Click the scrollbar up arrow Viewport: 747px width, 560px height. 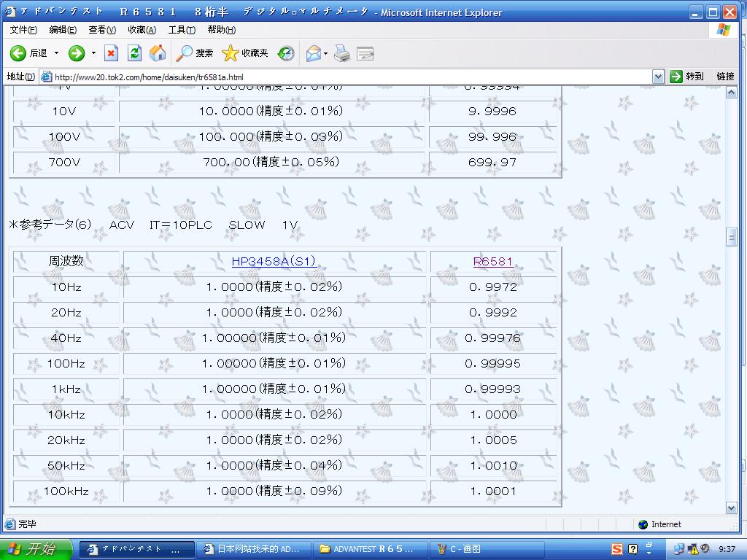pos(731,93)
